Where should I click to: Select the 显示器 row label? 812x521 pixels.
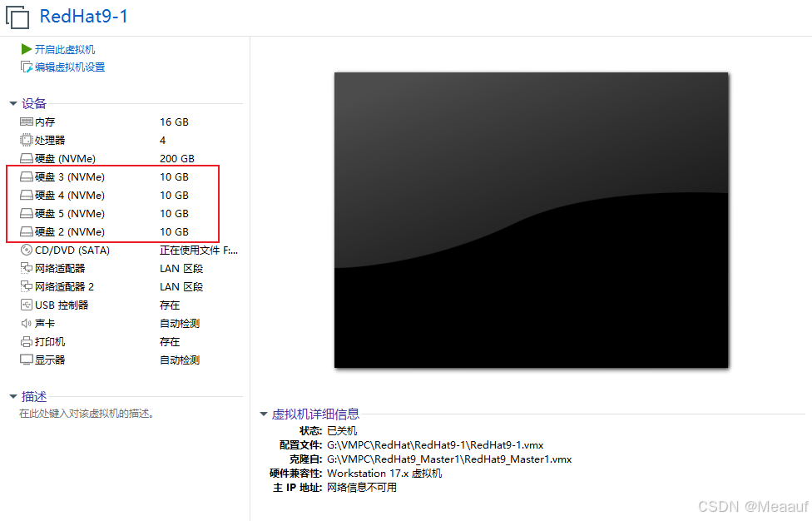click(50, 360)
